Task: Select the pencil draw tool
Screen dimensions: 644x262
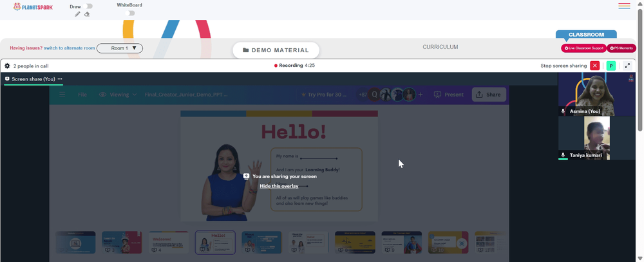Action: coord(78,14)
